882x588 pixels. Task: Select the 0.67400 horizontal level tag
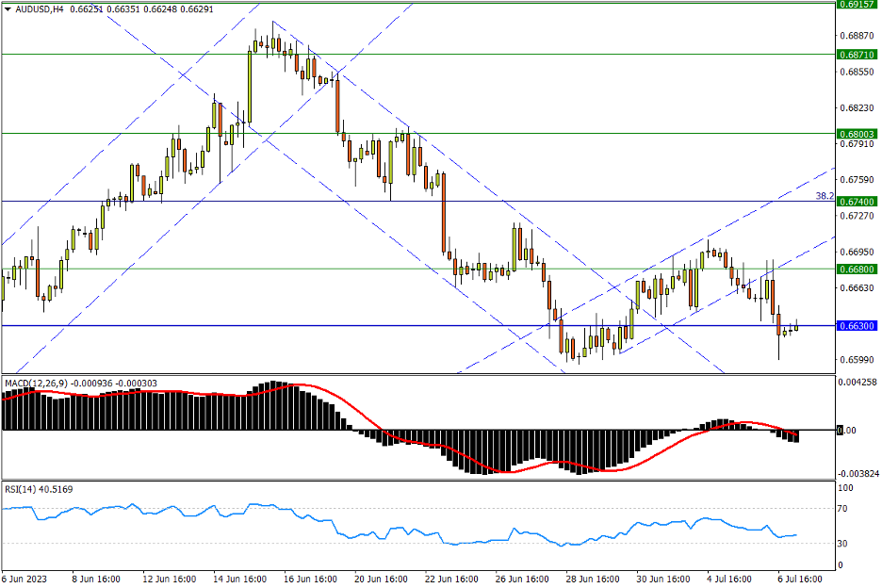pyautogui.click(x=856, y=202)
